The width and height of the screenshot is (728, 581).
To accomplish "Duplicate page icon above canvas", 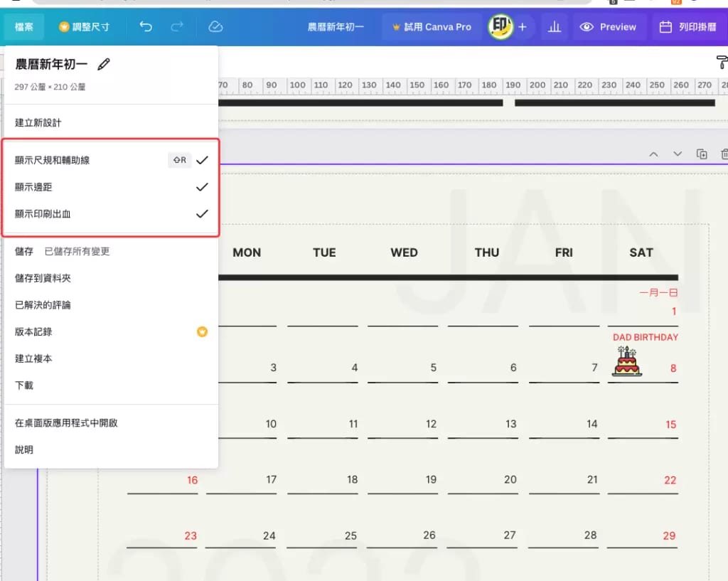I will click(x=702, y=154).
